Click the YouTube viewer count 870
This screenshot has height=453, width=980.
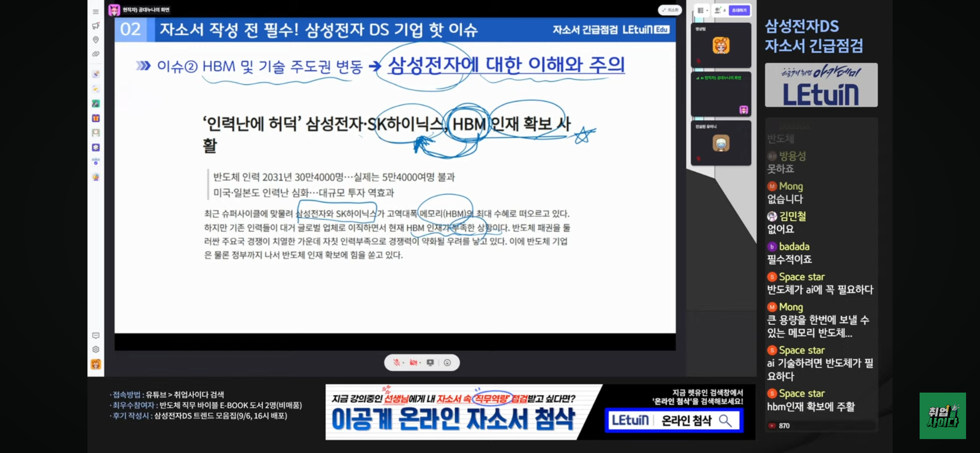(x=780, y=426)
